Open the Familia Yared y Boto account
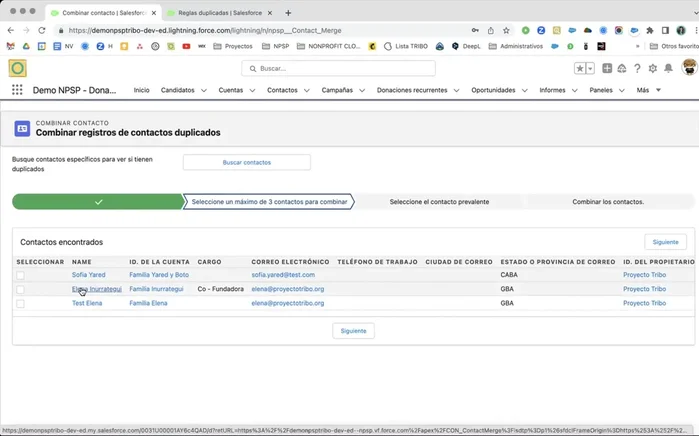 [x=159, y=275]
